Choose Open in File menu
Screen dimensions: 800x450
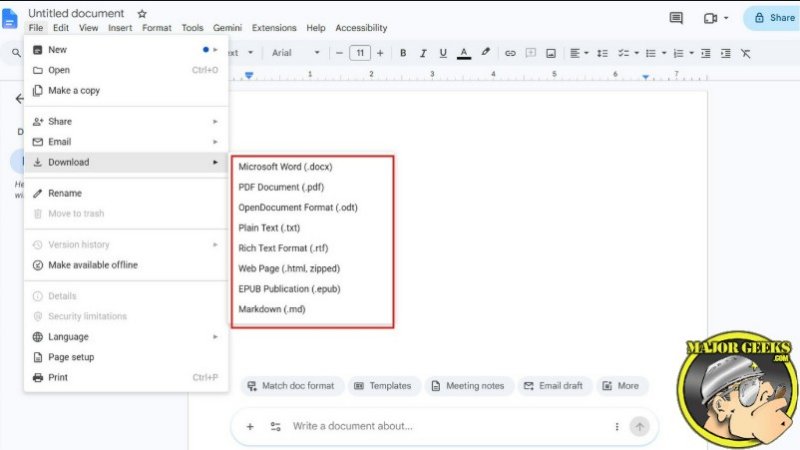[x=126, y=70]
